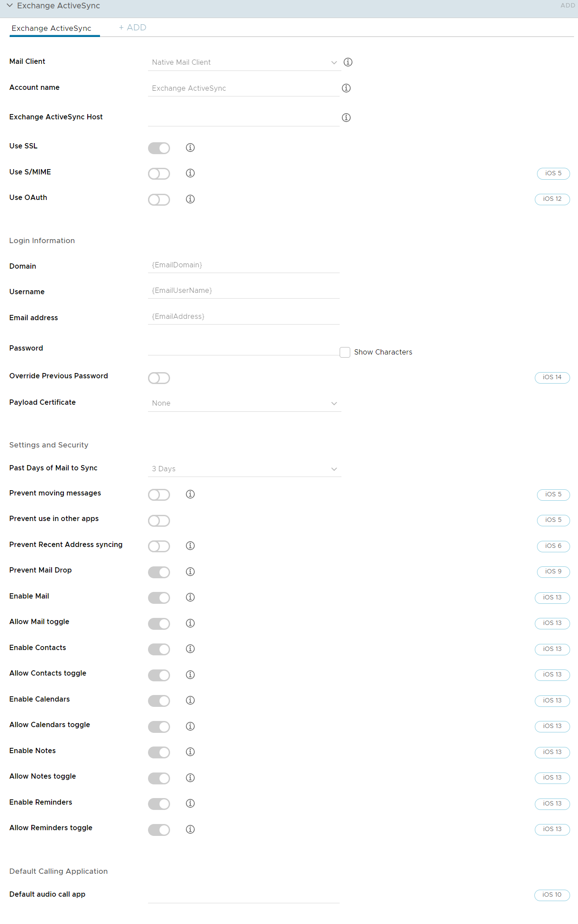
Task: Enable the Use OAuth switch
Action: point(159,200)
